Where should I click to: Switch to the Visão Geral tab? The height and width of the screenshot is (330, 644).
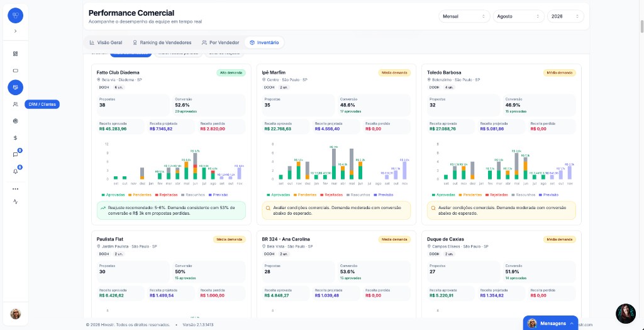coord(106,42)
